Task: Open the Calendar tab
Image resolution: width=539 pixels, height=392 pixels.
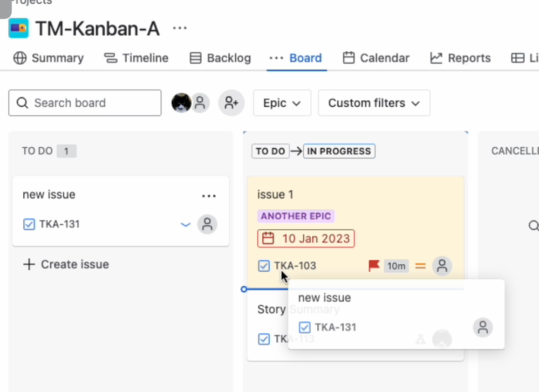Action: [x=376, y=58]
